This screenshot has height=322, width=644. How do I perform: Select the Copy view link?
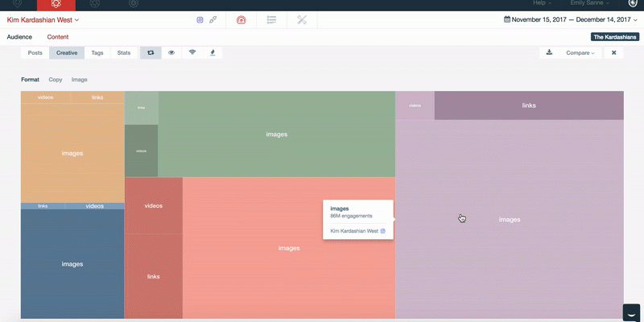click(x=56, y=80)
